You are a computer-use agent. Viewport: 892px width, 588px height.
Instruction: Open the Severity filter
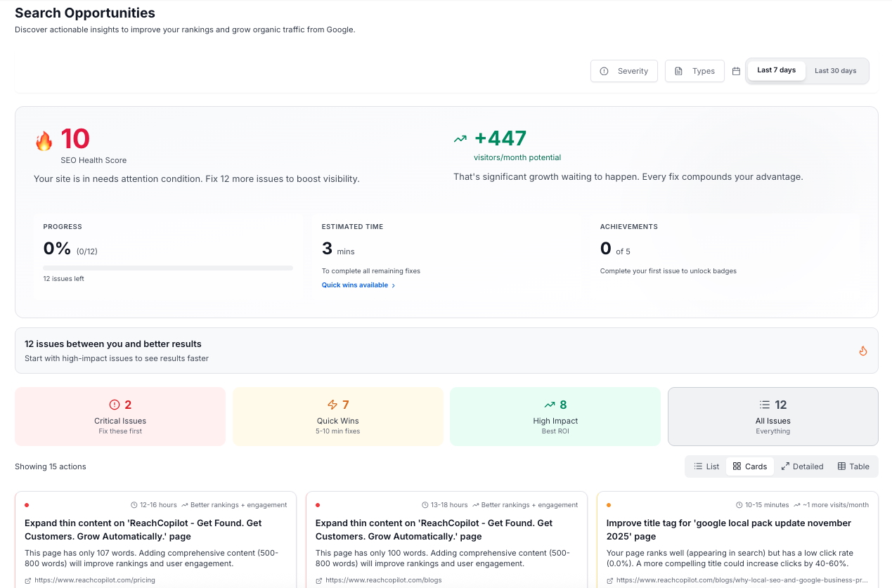(x=623, y=70)
